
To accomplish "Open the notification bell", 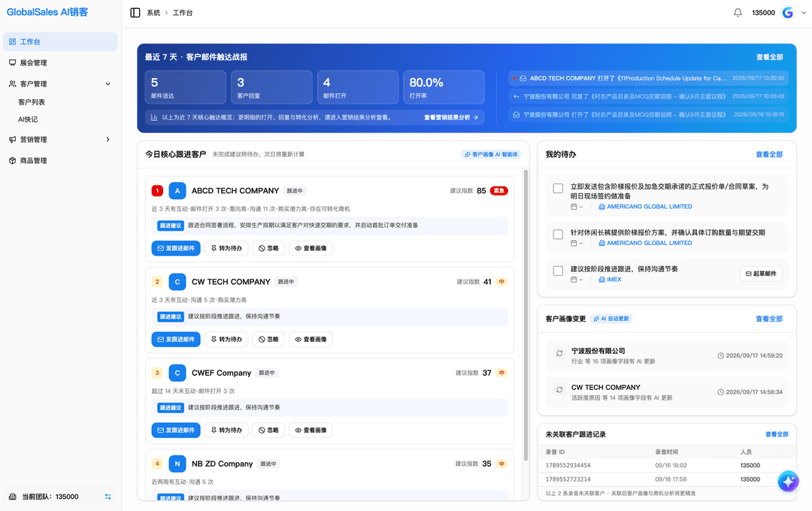I will (x=738, y=13).
